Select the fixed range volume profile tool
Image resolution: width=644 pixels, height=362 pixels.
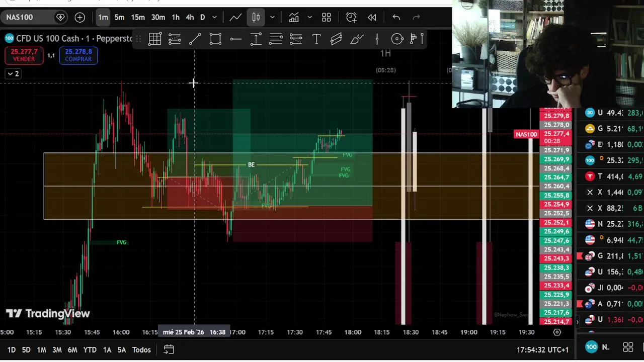click(417, 39)
